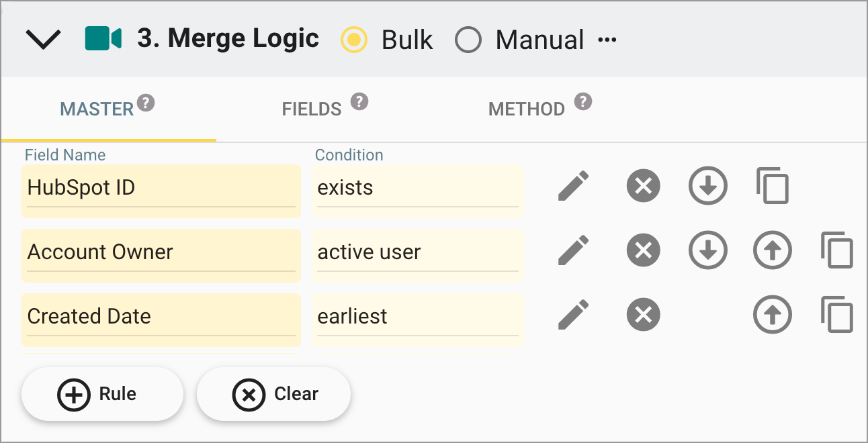Switch to Manual mode

[x=468, y=40]
